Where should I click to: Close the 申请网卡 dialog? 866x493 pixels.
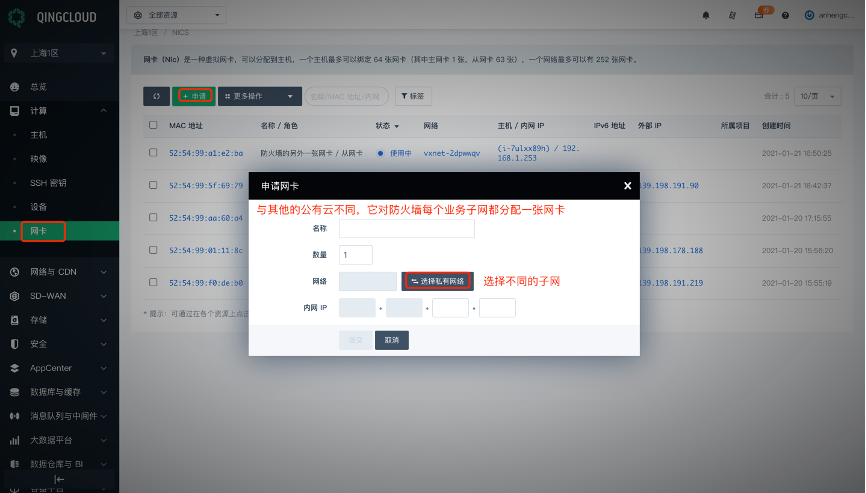click(x=627, y=186)
